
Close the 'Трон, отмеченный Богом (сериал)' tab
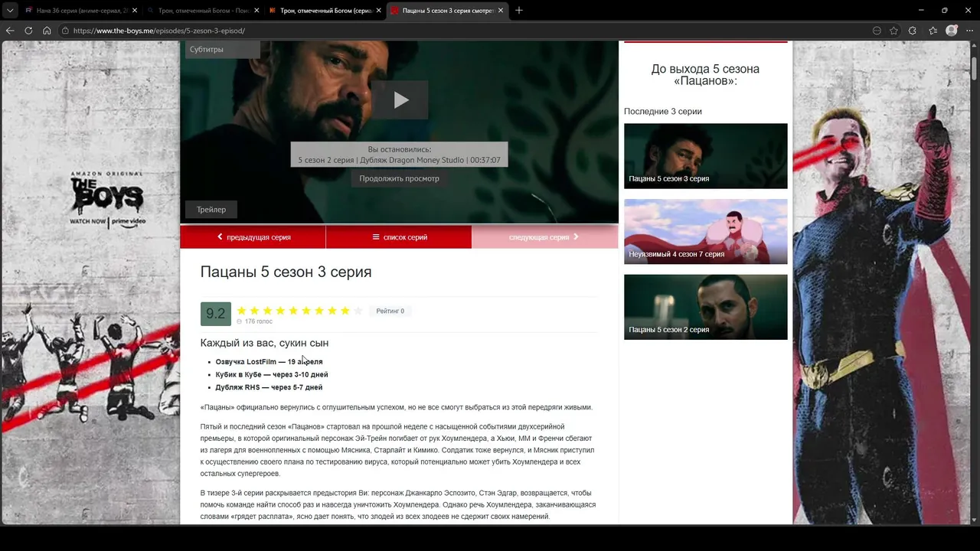pyautogui.click(x=378, y=11)
